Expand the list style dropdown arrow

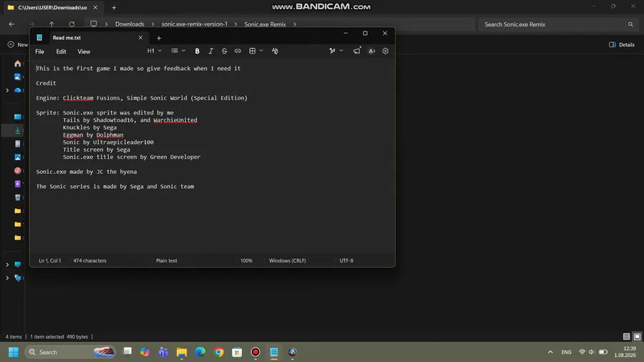pos(184,51)
